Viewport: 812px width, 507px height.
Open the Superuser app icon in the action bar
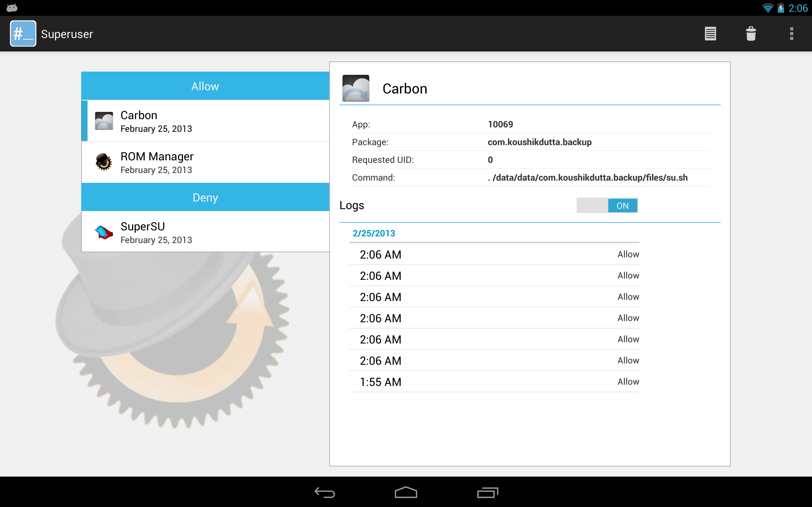coord(23,33)
